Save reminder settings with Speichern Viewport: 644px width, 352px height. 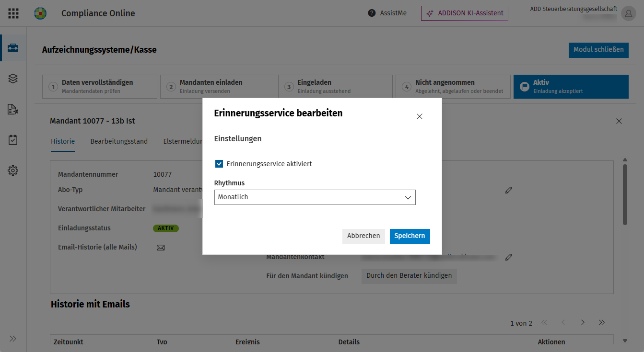pos(410,236)
